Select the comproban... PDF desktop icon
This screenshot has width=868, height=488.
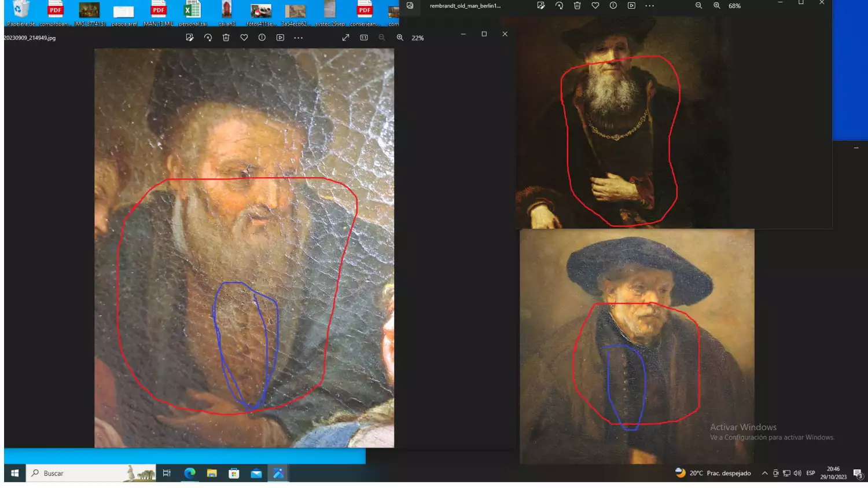point(55,14)
